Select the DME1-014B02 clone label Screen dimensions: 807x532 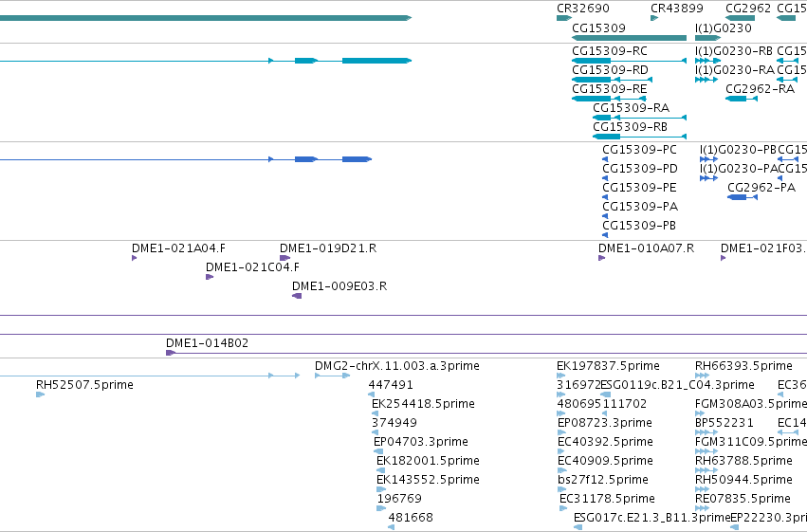tap(207, 343)
